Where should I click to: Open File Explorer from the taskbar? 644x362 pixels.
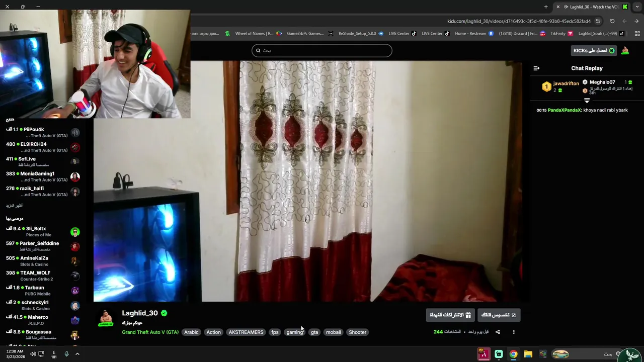[x=528, y=354]
